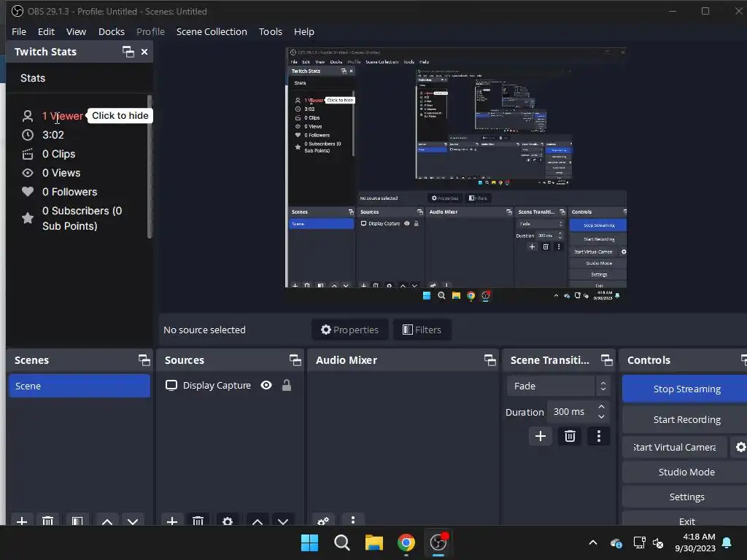Add a new source
The height and width of the screenshot is (560, 747).
point(172,521)
